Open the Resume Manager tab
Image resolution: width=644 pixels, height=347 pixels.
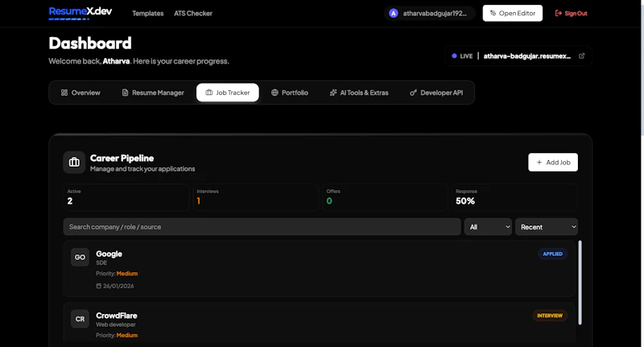[x=153, y=93]
